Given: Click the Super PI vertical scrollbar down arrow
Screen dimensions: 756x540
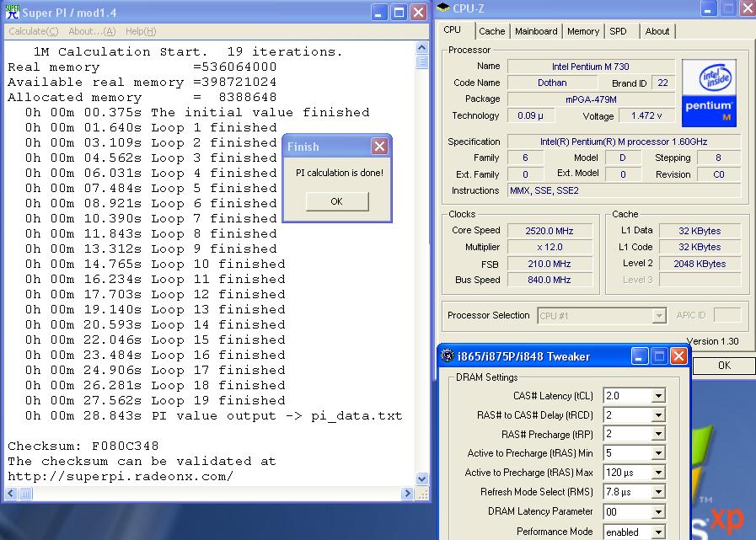Looking at the screenshot, I should [422, 479].
